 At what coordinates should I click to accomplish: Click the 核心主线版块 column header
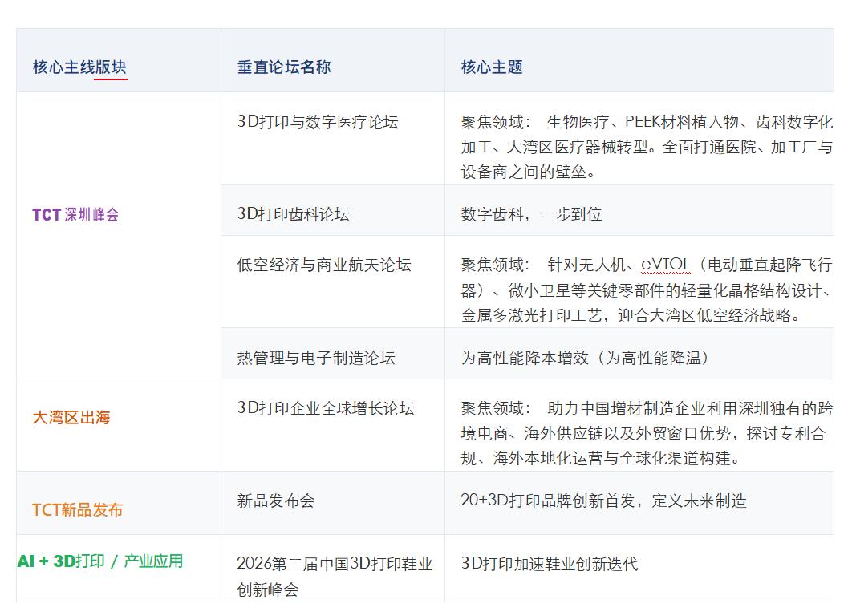[x=79, y=67]
